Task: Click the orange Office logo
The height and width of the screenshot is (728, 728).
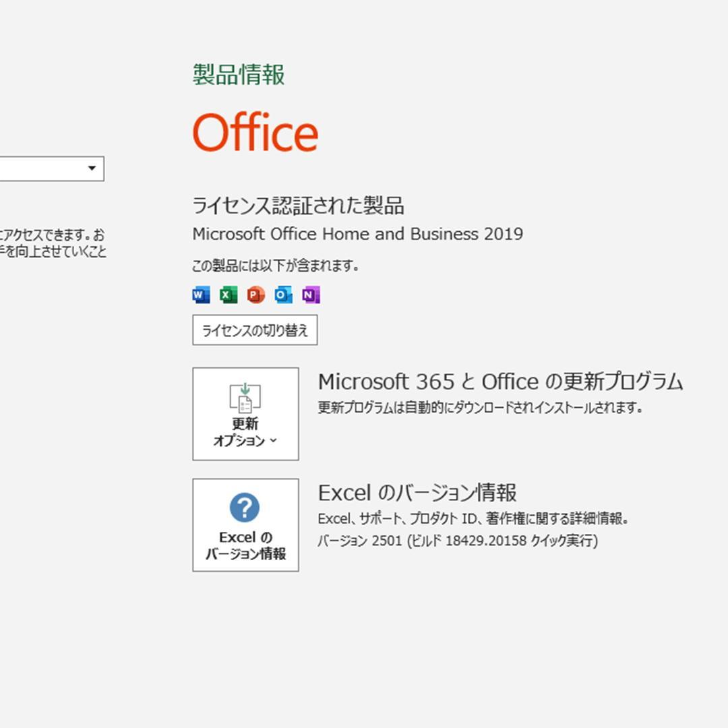Action: [255, 133]
